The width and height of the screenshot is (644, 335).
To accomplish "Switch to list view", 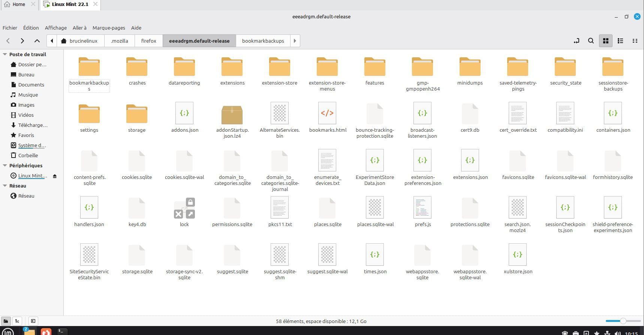I will click(620, 41).
